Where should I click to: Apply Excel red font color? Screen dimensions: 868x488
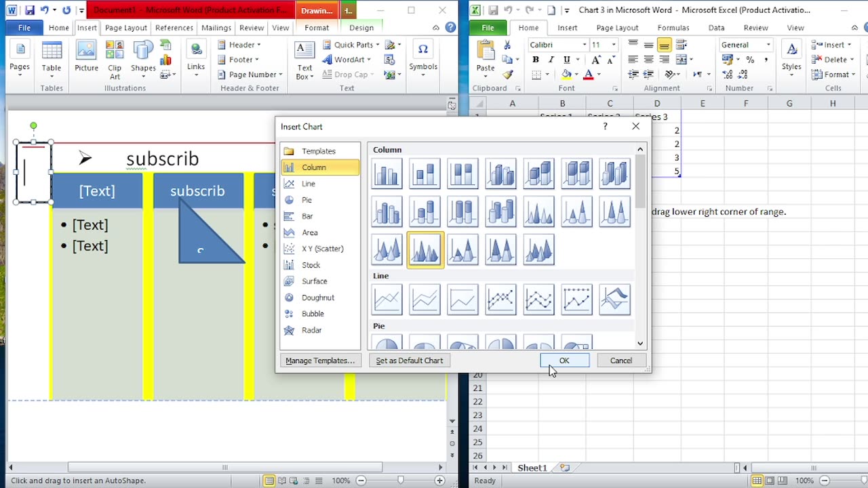point(588,75)
